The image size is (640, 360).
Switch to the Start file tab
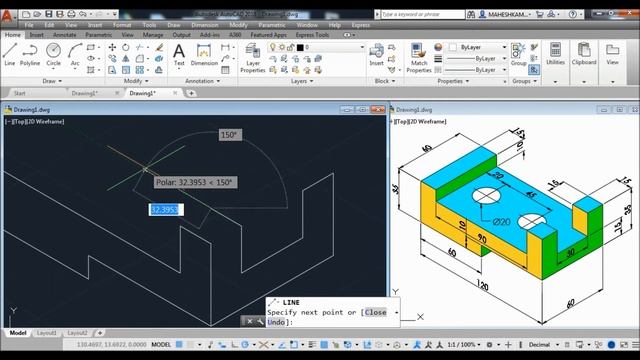tap(20, 93)
